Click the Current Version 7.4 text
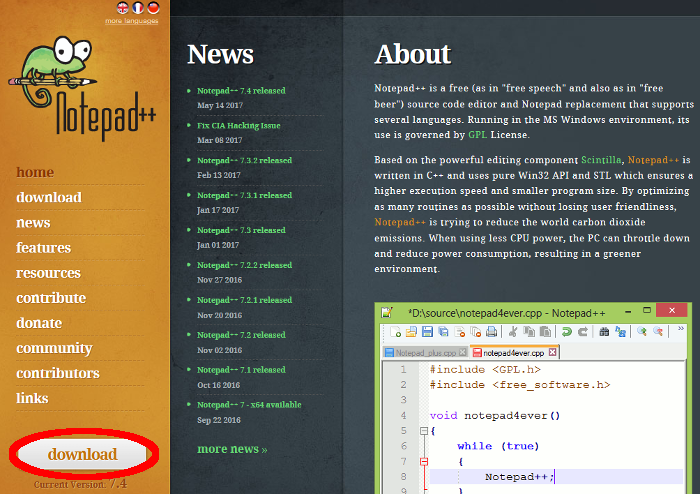The height and width of the screenshot is (494, 700). tap(80, 484)
